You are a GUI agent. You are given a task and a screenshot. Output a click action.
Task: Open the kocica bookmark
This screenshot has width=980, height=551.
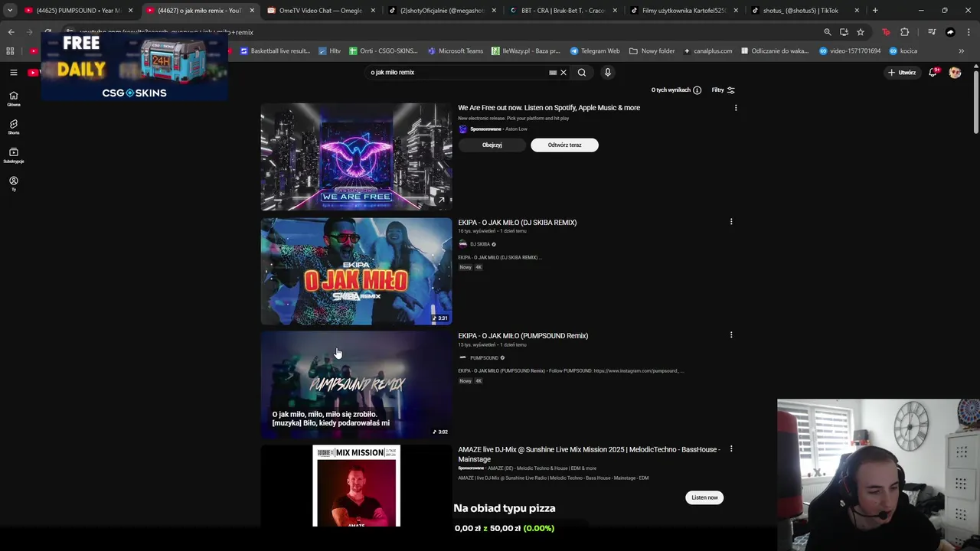pyautogui.click(x=903, y=51)
